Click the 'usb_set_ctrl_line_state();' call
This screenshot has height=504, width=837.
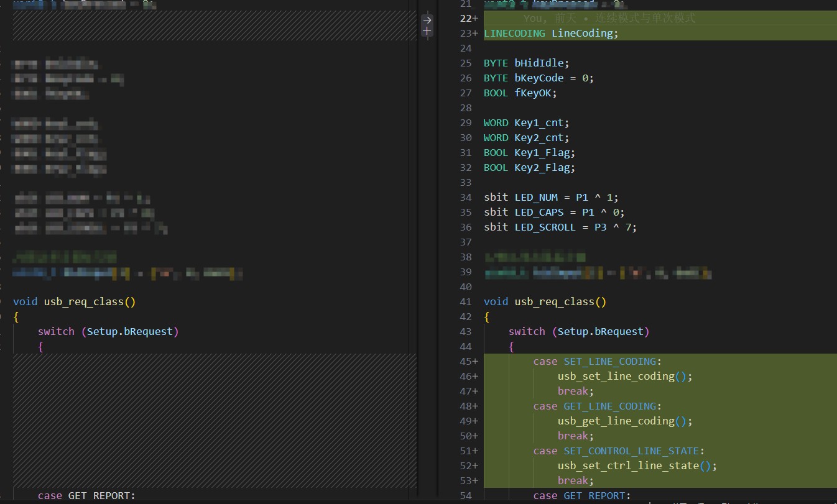pos(637,466)
